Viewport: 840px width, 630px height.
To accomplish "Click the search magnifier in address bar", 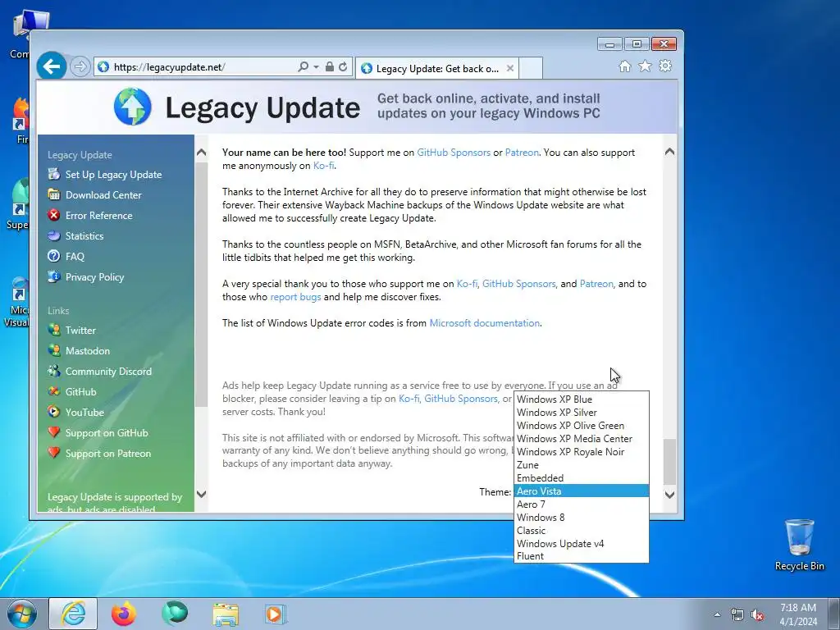I will (x=304, y=66).
